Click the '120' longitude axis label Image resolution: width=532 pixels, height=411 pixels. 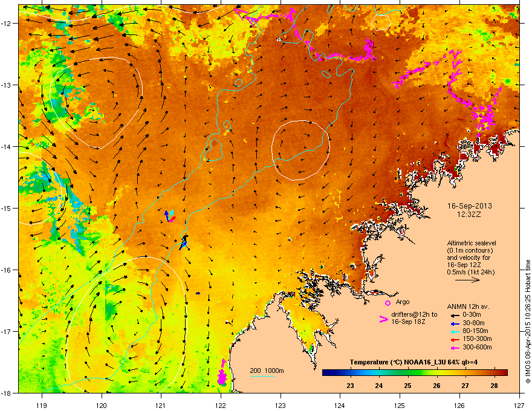102,405
